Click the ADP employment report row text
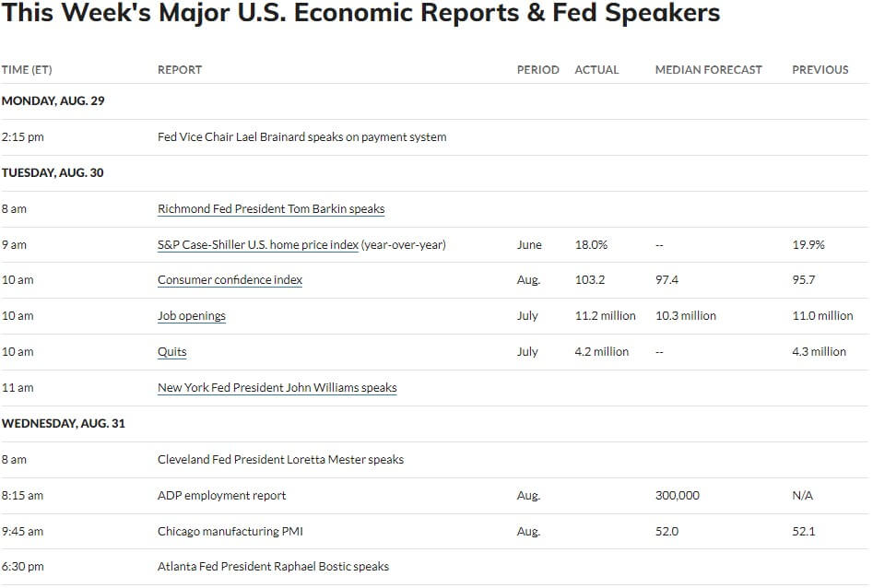Screen dimensions: 873x588 coord(221,495)
